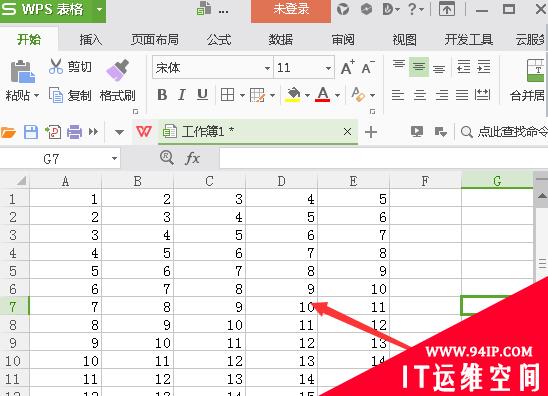Click the scissors Cut (剪切) icon
548x396 pixels.
(x=56, y=66)
